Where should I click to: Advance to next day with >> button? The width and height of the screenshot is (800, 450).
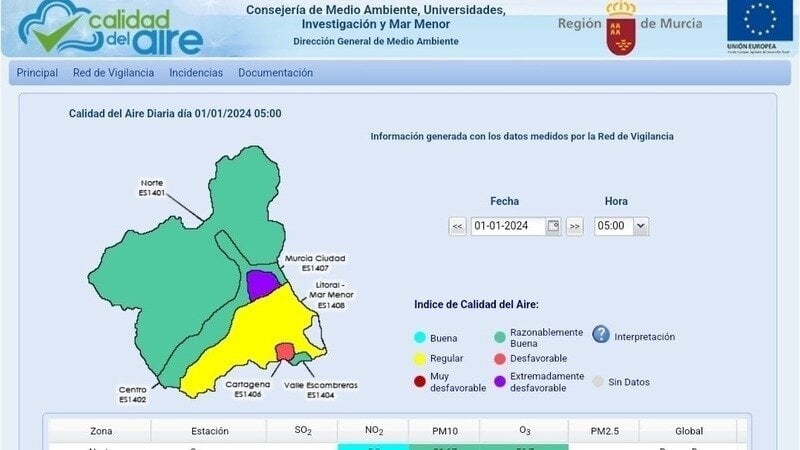(574, 227)
